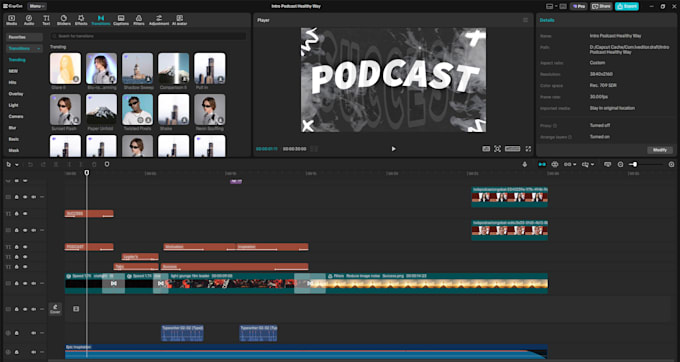Open the Filters tab
Screen dimensions: 680x362
139,20
